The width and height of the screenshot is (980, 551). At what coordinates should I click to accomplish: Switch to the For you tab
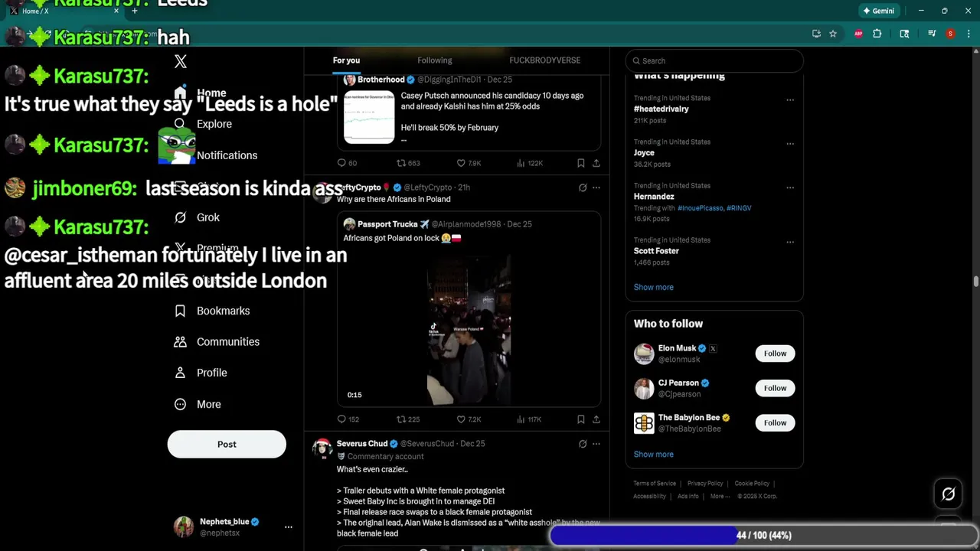346,60
